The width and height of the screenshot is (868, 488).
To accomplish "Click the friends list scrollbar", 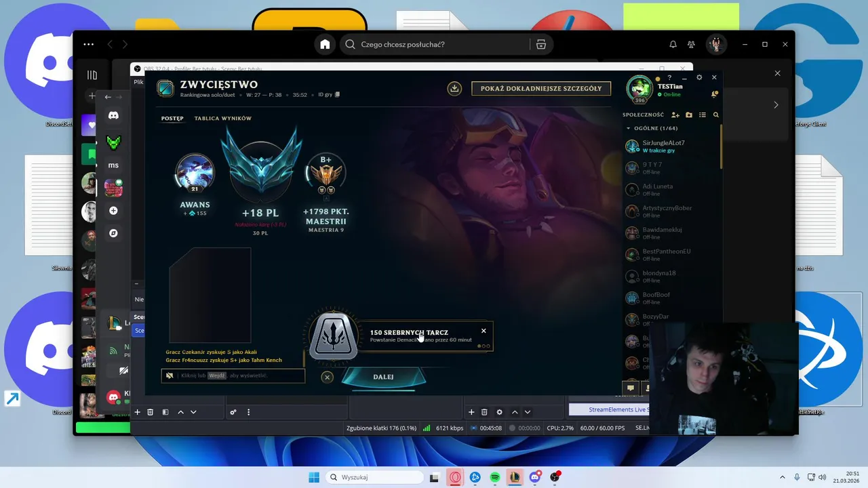I will pos(721,146).
